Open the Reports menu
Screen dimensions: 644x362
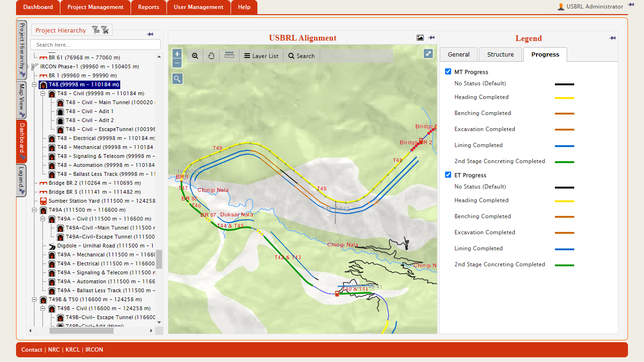149,7
